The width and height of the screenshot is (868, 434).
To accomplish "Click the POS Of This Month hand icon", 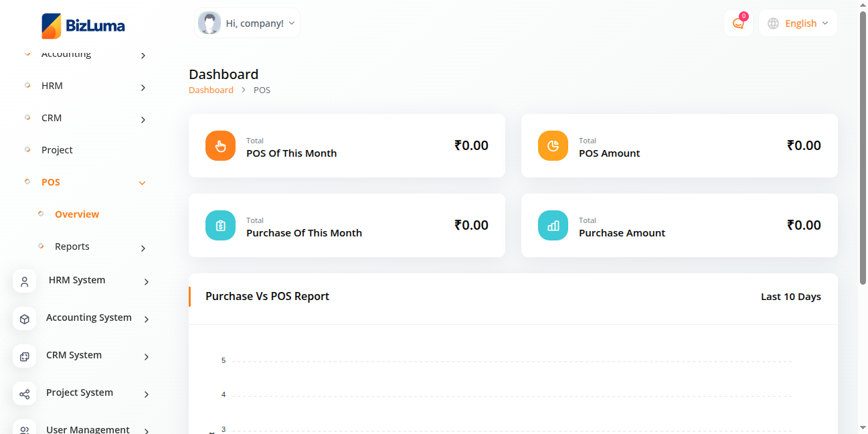I will (x=220, y=146).
